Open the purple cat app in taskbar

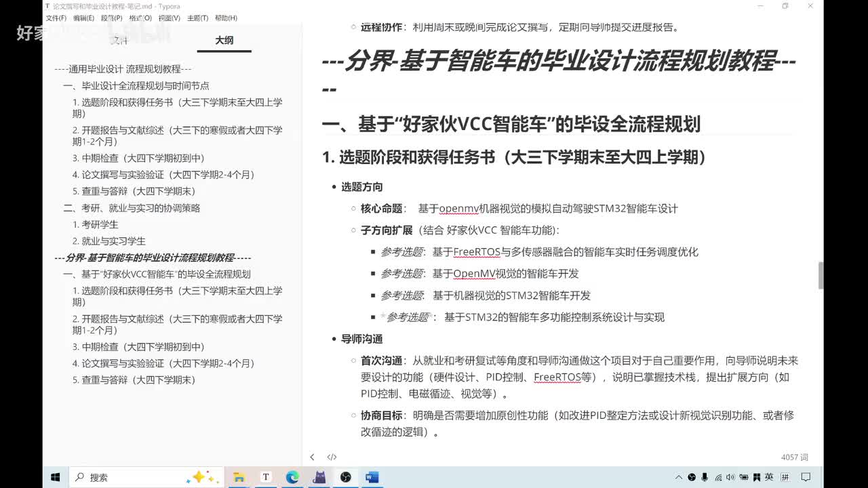pyautogui.click(x=319, y=477)
